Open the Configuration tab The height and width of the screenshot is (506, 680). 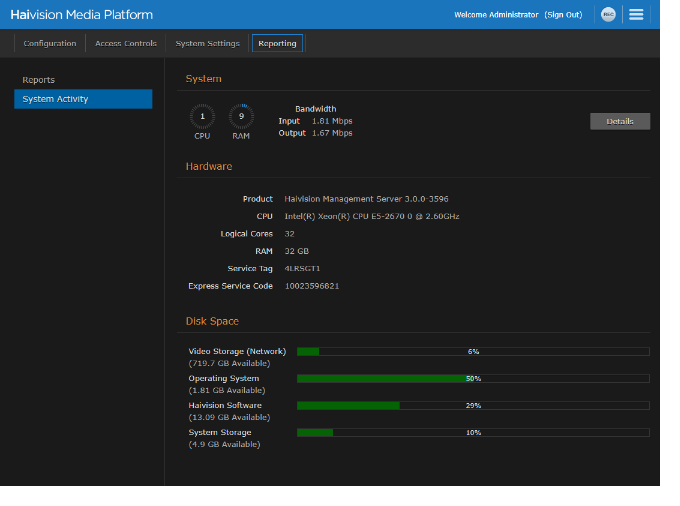50,43
